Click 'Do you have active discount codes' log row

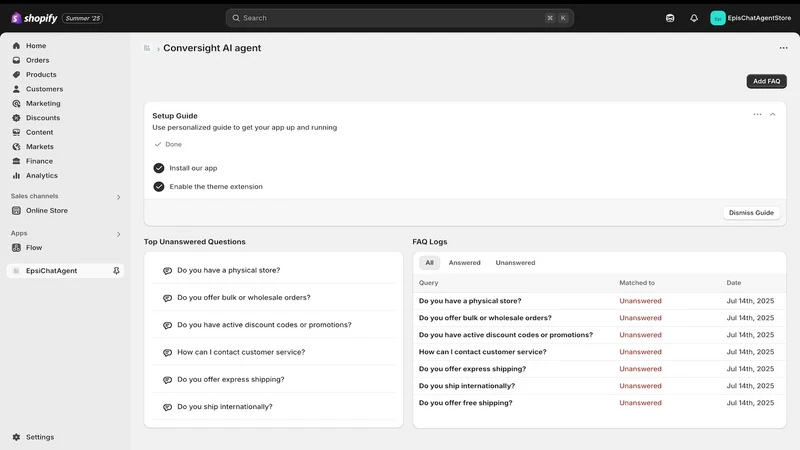[599, 335]
